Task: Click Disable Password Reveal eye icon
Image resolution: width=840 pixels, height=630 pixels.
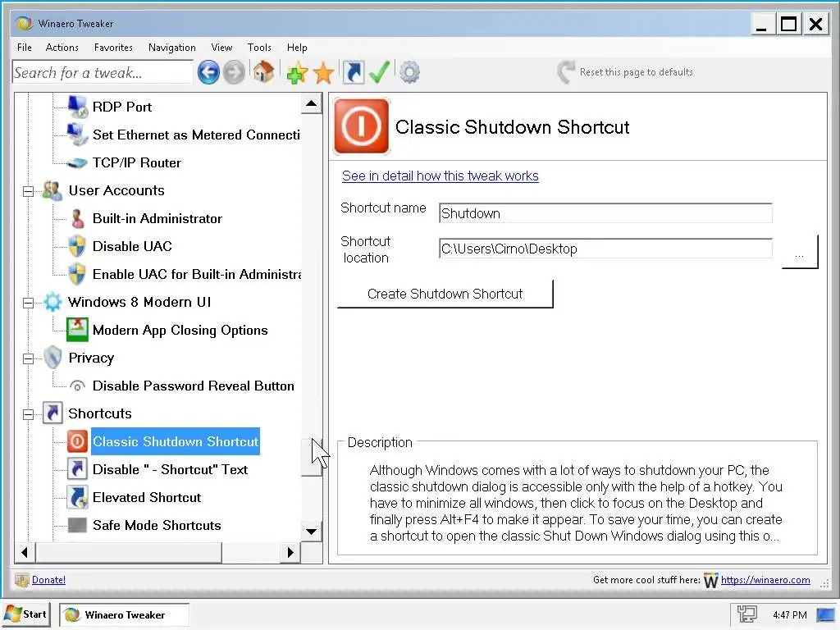Action: tap(78, 386)
